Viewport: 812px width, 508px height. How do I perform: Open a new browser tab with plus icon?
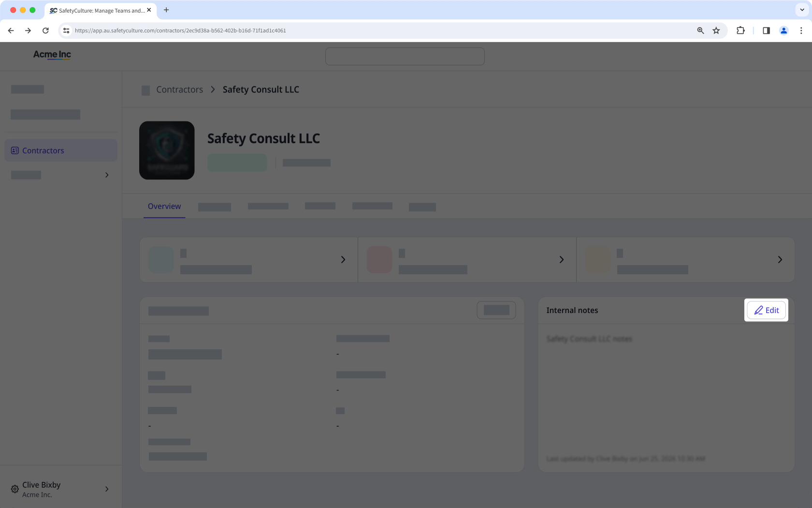pyautogui.click(x=166, y=10)
